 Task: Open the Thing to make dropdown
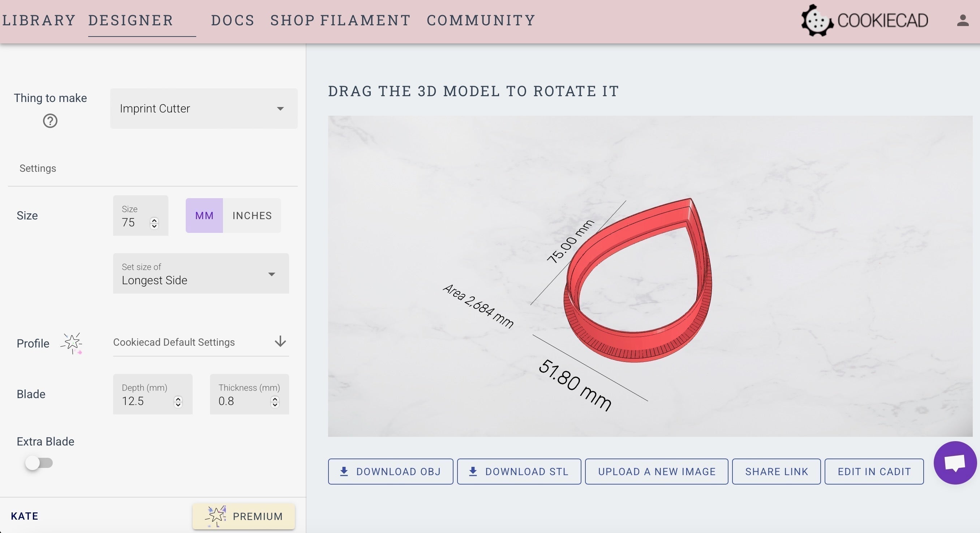[204, 108]
